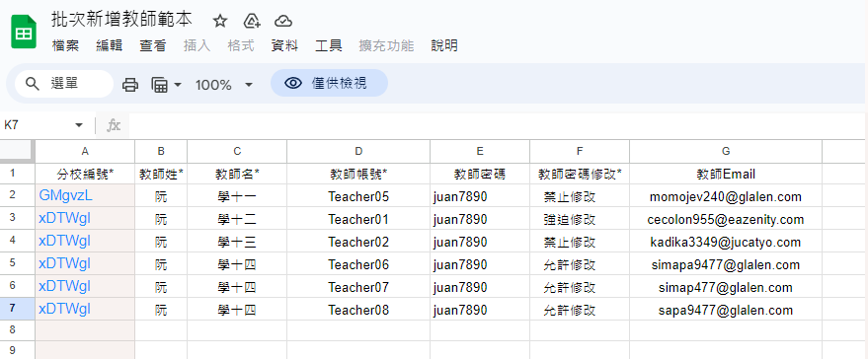Select column B header
This screenshot has height=359, width=868.
tap(161, 151)
